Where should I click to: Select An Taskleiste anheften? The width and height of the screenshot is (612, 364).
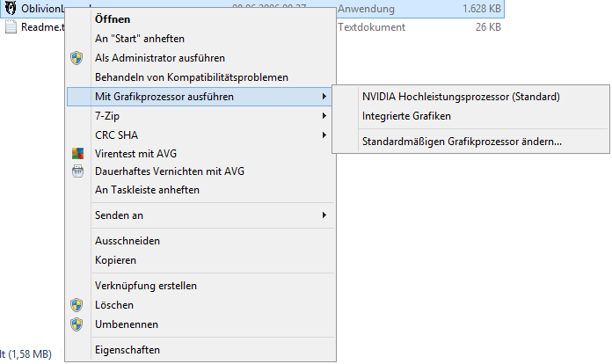pyautogui.click(x=200, y=190)
